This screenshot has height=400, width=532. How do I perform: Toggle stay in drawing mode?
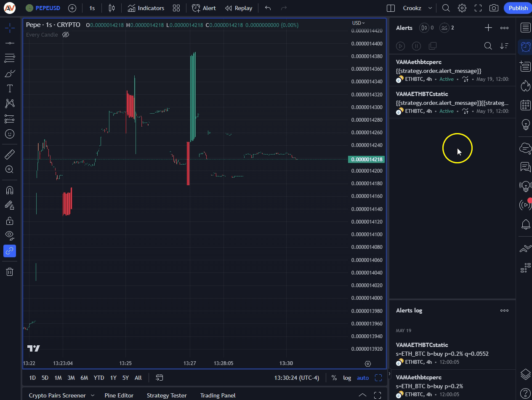(10, 205)
